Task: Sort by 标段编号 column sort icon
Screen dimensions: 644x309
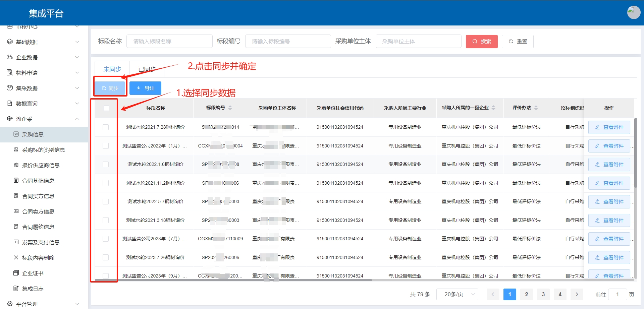Action: point(230,108)
